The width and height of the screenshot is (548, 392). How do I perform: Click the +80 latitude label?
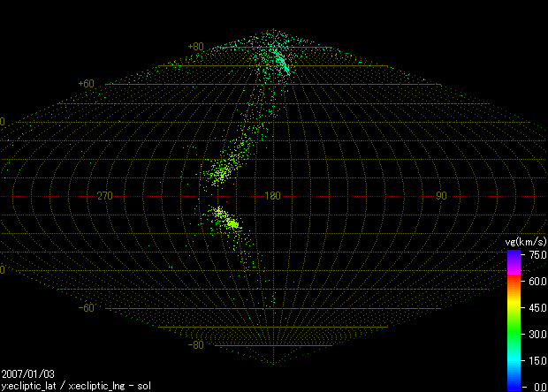[196, 47]
